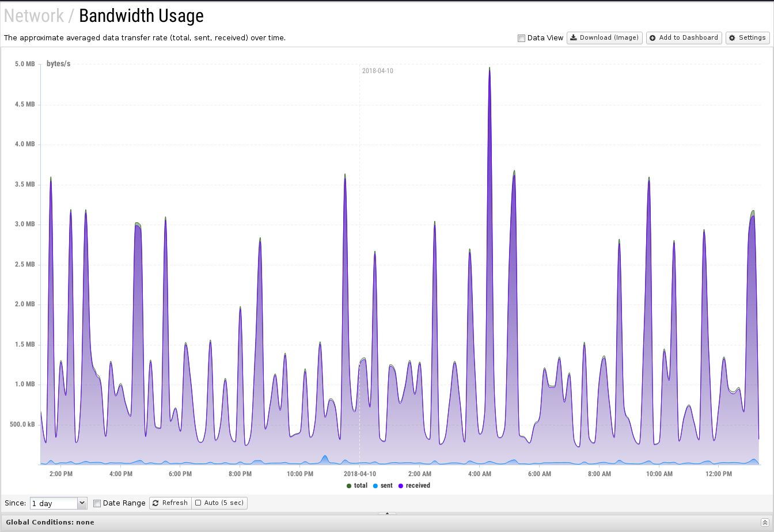Click the 10:00 PM x-axis label
The height and width of the screenshot is (532, 774).
click(300, 474)
